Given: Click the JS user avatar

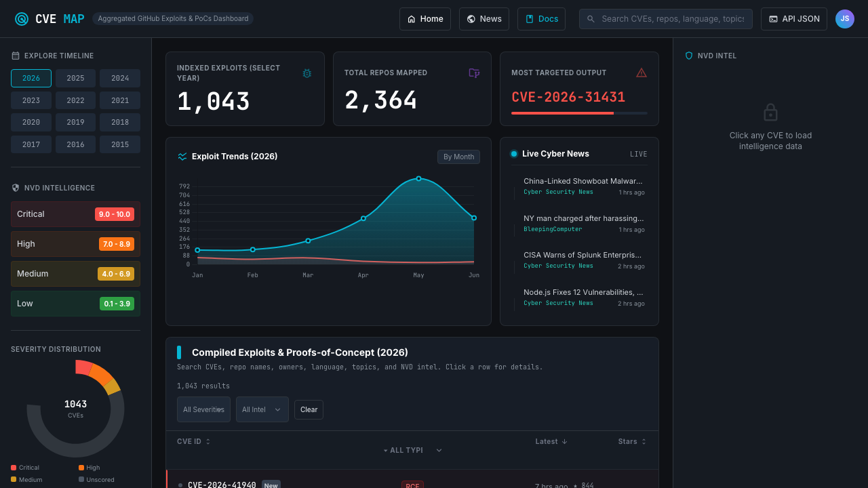Looking at the screenshot, I should click(845, 19).
